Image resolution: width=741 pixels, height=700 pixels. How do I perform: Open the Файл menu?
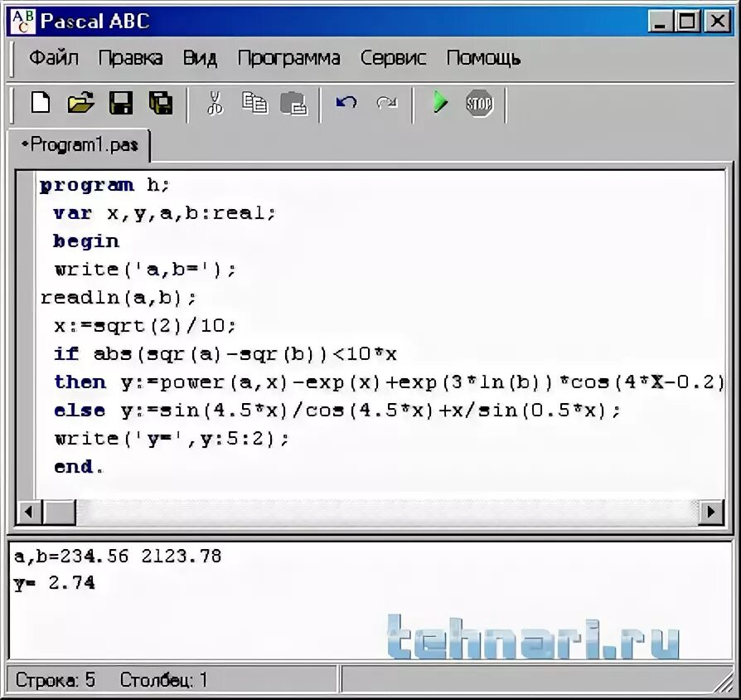(53, 58)
